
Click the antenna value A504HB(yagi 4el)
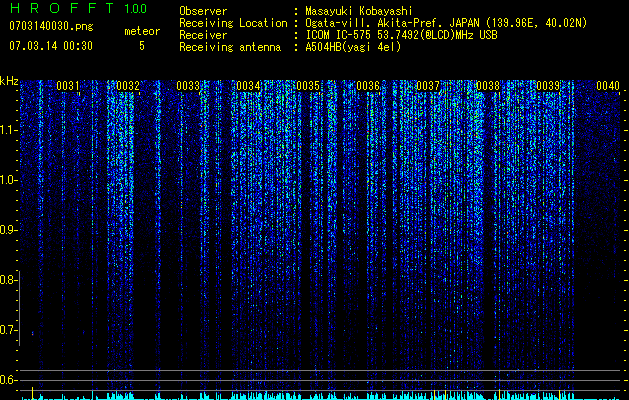click(x=353, y=47)
